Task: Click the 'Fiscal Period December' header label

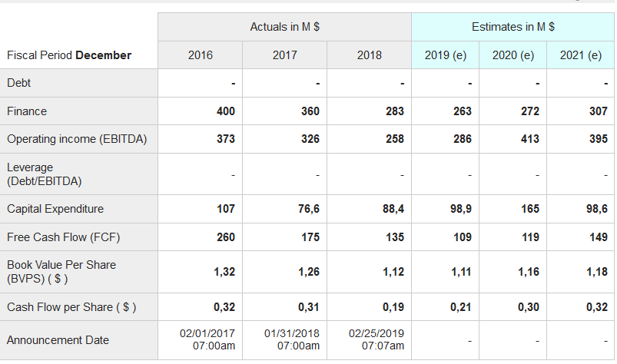Action: [x=69, y=55]
